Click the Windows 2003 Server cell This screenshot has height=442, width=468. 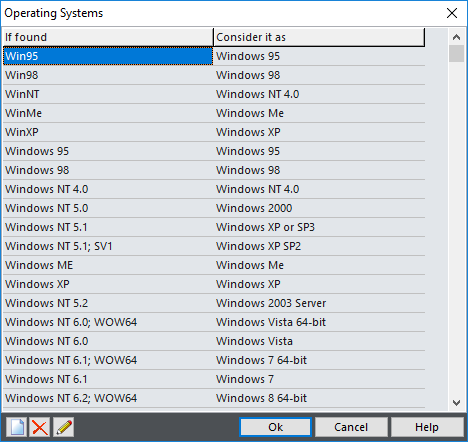319,303
